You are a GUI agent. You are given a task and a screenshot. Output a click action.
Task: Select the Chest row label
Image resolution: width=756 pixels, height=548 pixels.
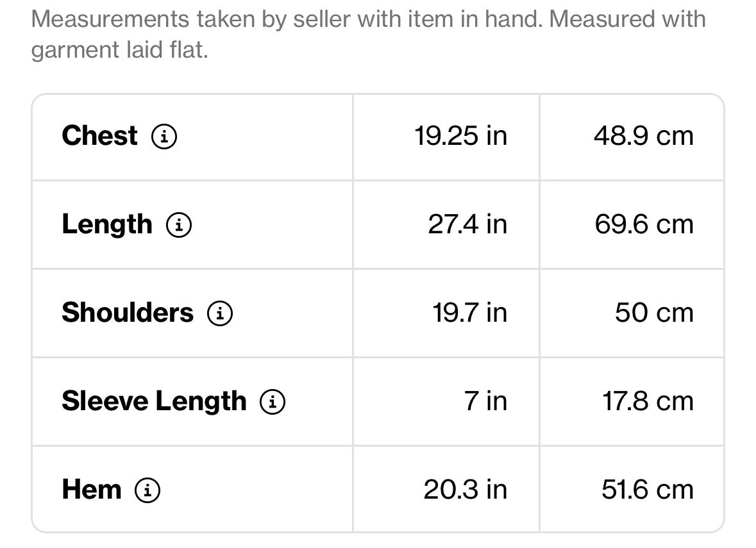tap(100, 135)
